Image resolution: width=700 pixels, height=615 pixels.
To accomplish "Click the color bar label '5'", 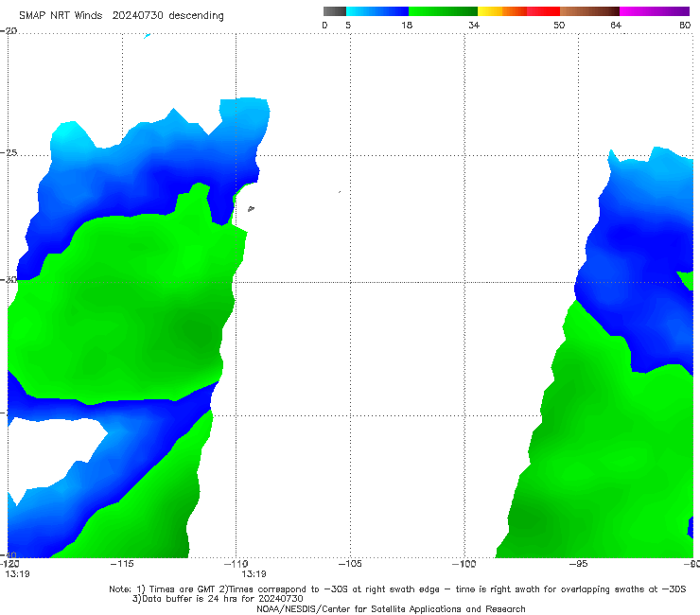I will (x=348, y=26).
